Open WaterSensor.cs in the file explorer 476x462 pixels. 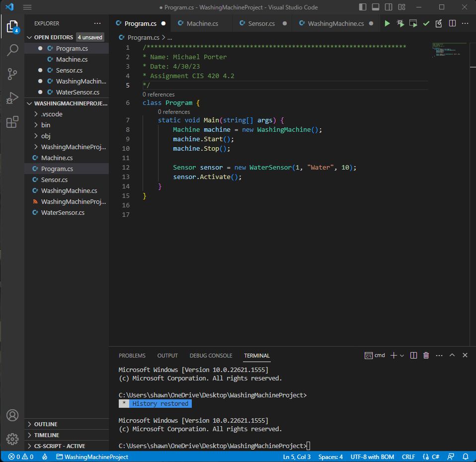pos(63,212)
